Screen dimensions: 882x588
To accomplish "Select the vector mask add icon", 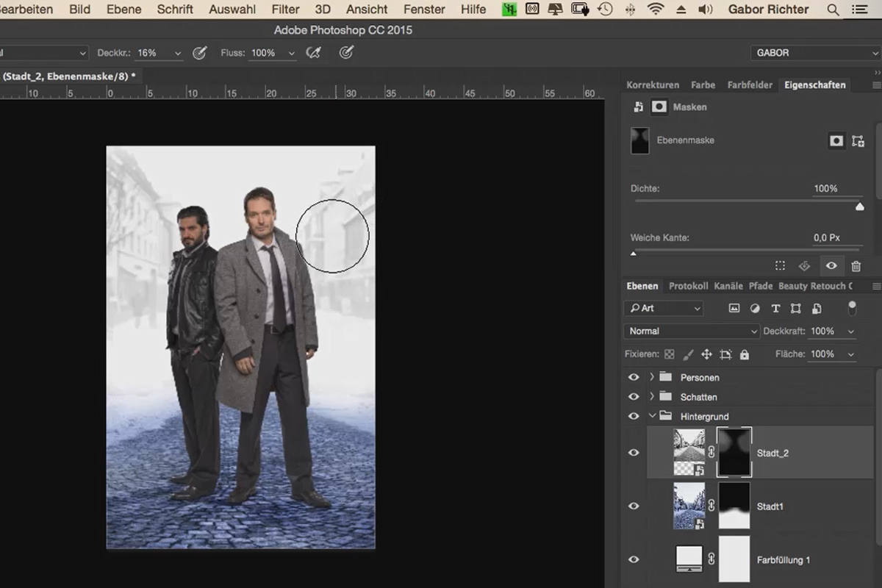I will pyautogui.click(x=858, y=141).
